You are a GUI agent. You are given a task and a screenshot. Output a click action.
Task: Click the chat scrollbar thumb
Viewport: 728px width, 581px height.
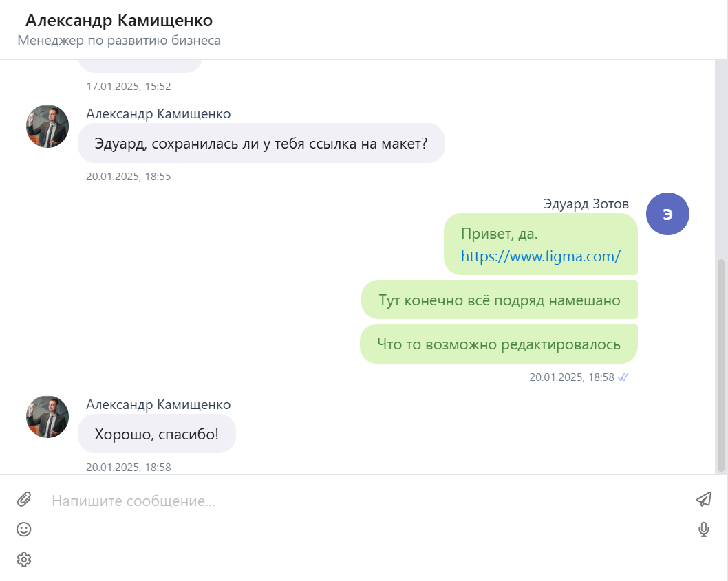coord(721,365)
